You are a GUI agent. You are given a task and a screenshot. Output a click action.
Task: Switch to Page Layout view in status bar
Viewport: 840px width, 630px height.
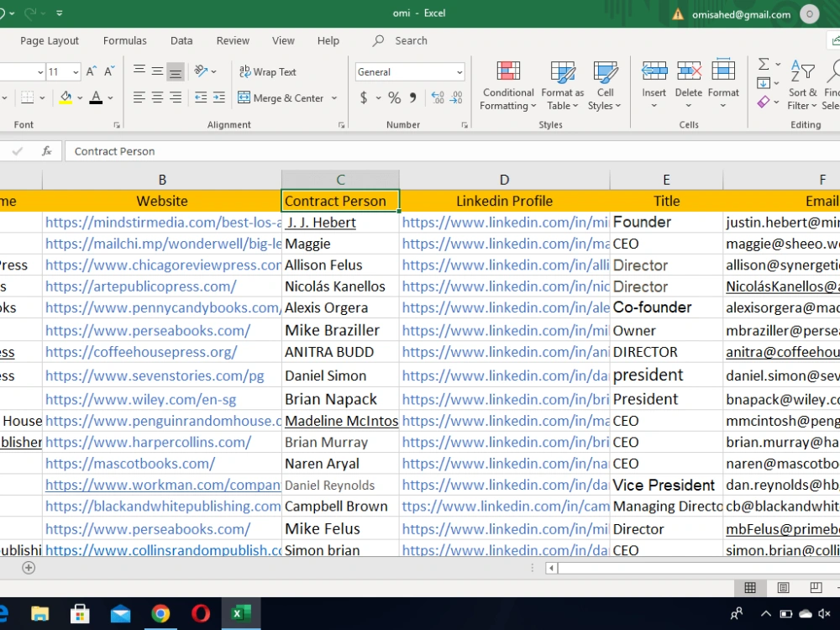pyautogui.click(x=783, y=588)
